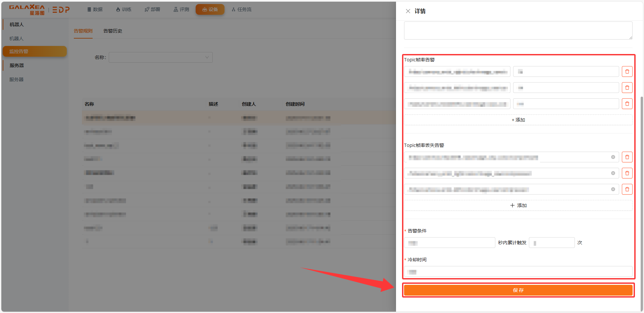Switch to the 告警历史 tab
This screenshot has height=313, width=644.
tap(113, 31)
